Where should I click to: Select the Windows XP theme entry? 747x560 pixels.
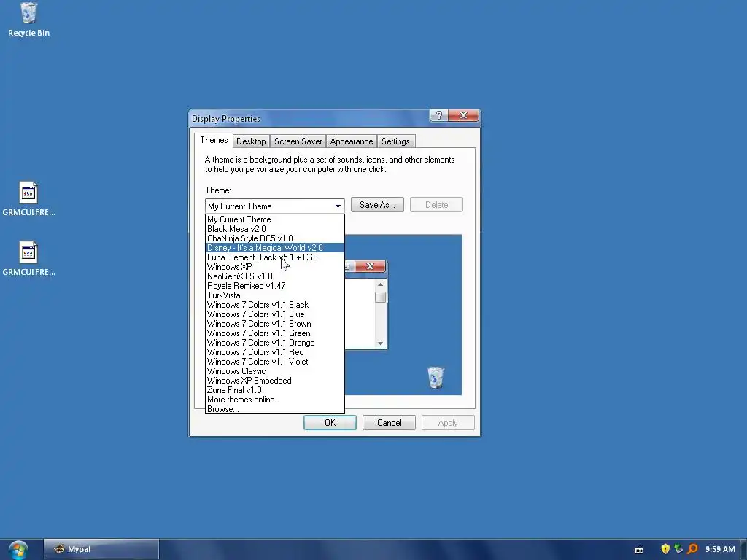point(275,267)
